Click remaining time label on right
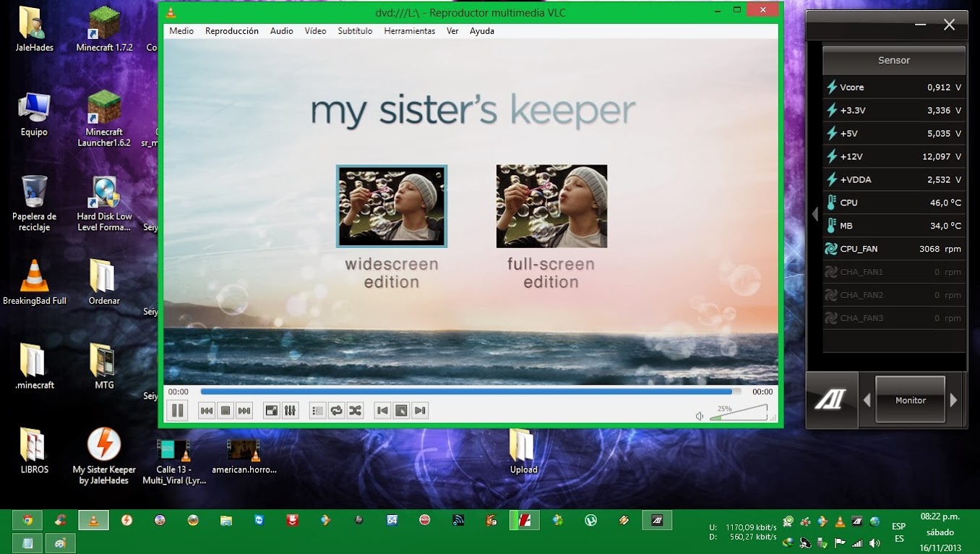The width and height of the screenshot is (980, 554). (x=762, y=392)
